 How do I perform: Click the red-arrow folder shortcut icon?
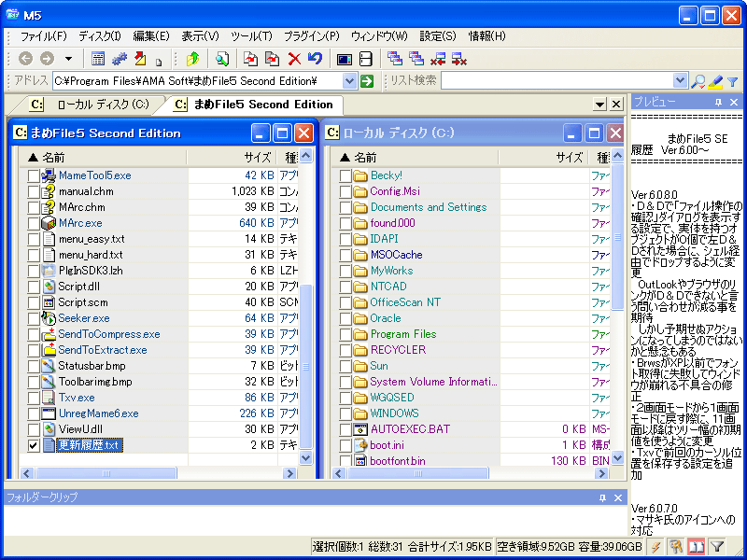click(140, 59)
